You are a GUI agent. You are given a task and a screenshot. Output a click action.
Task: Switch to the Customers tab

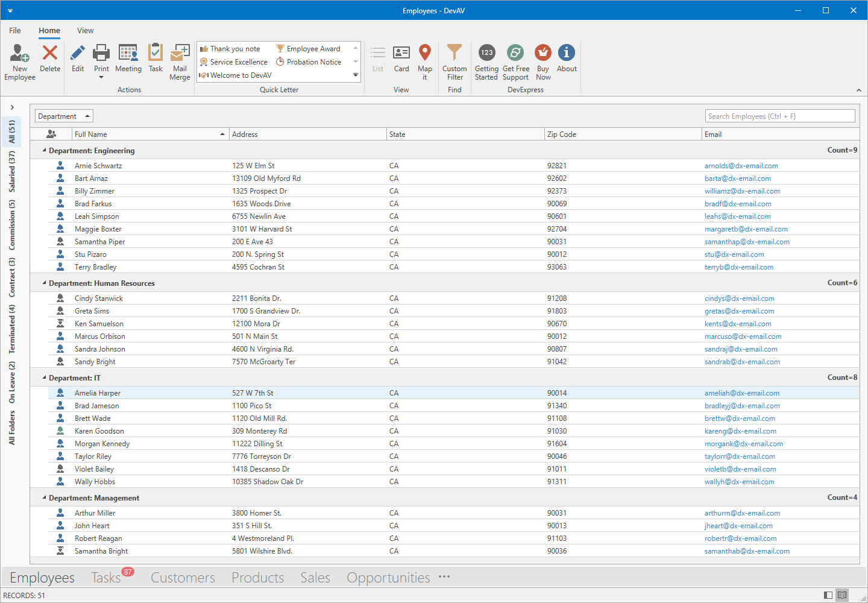[x=183, y=577]
